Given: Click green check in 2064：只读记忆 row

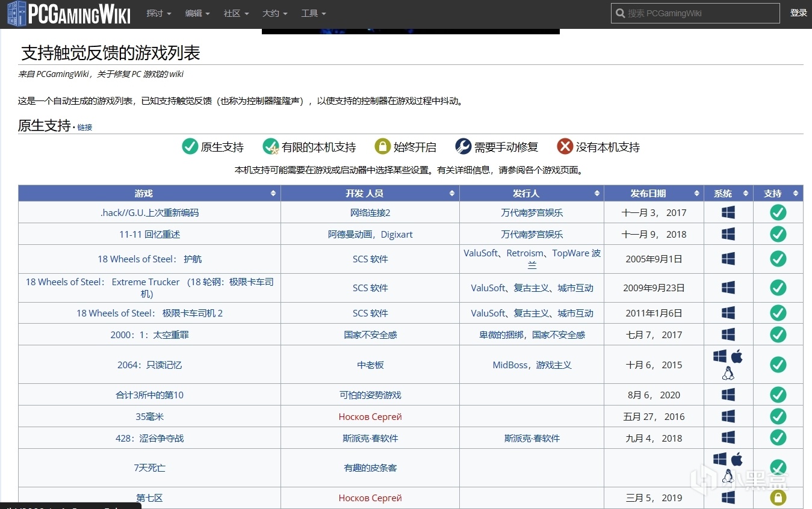Looking at the screenshot, I should click(778, 365).
